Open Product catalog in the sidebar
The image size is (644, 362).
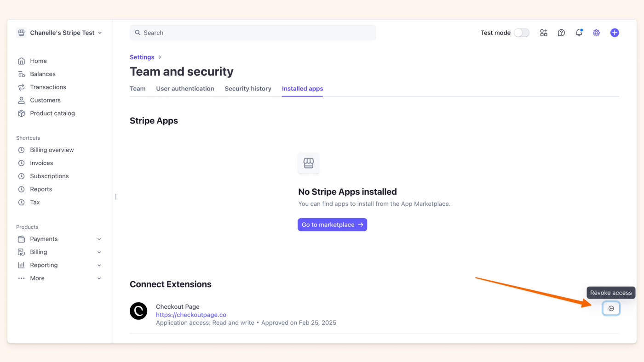pos(52,113)
